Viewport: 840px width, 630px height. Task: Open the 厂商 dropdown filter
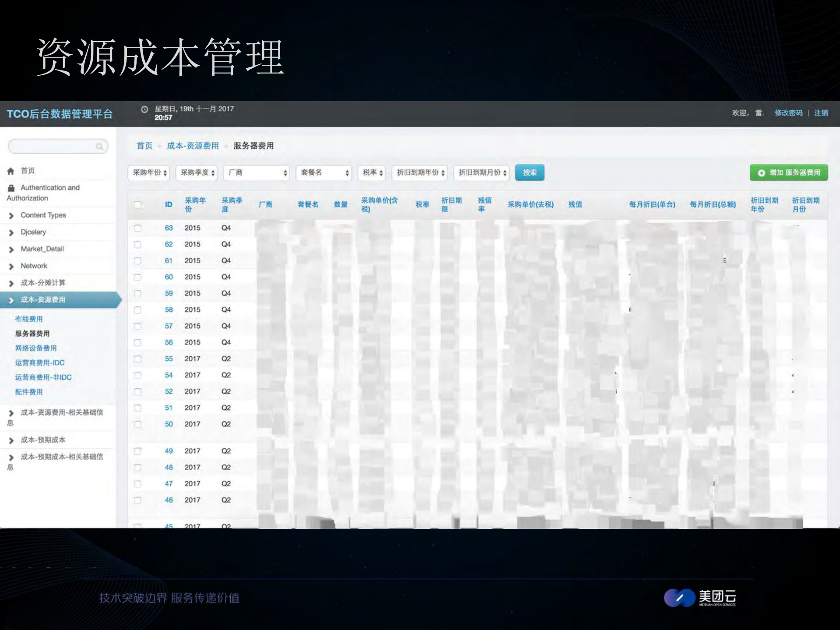[256, 172]
